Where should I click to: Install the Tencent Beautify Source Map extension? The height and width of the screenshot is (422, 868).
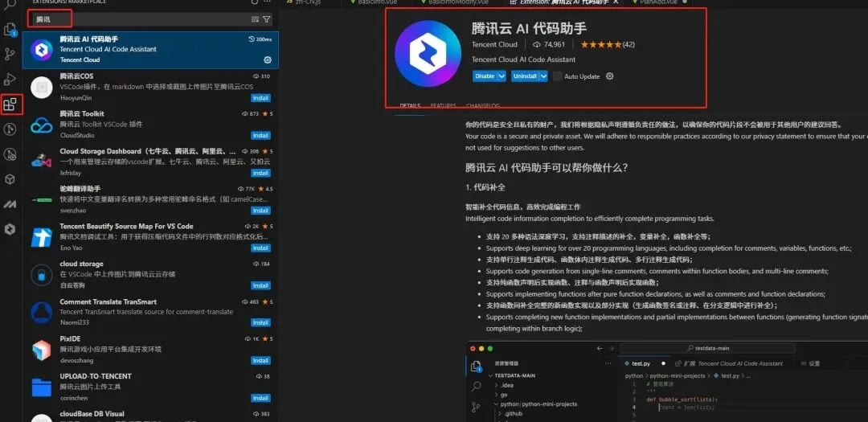click(x=260, y=248)
